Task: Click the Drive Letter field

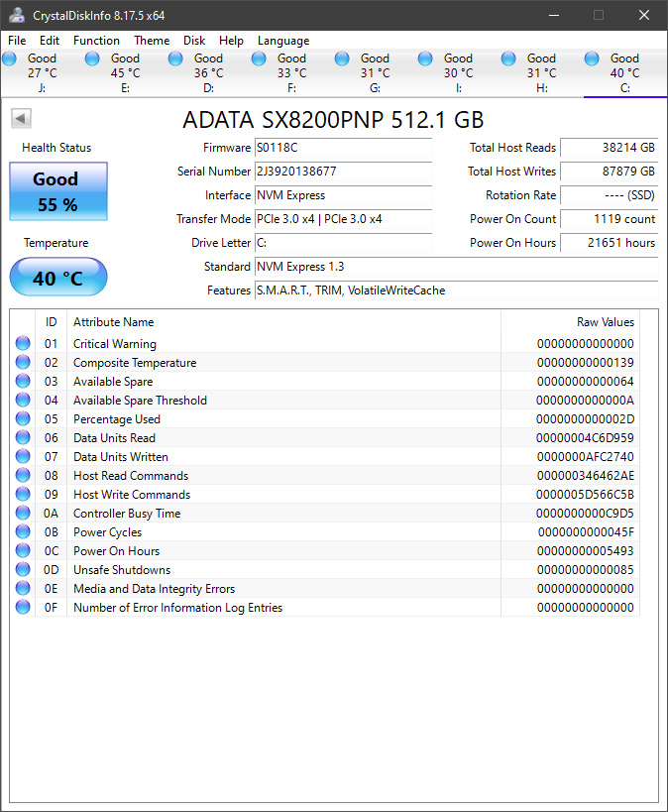Action: [x=343, y=243]
